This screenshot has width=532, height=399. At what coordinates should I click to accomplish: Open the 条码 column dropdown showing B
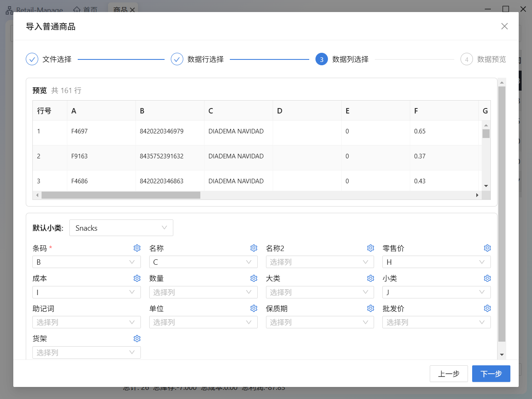coord(86,262)
